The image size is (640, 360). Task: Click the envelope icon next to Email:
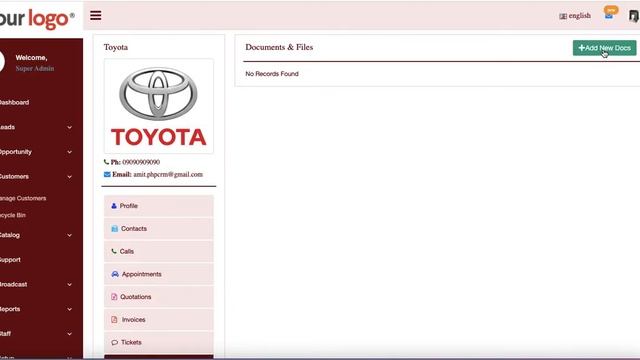click(x=107, y=174)
